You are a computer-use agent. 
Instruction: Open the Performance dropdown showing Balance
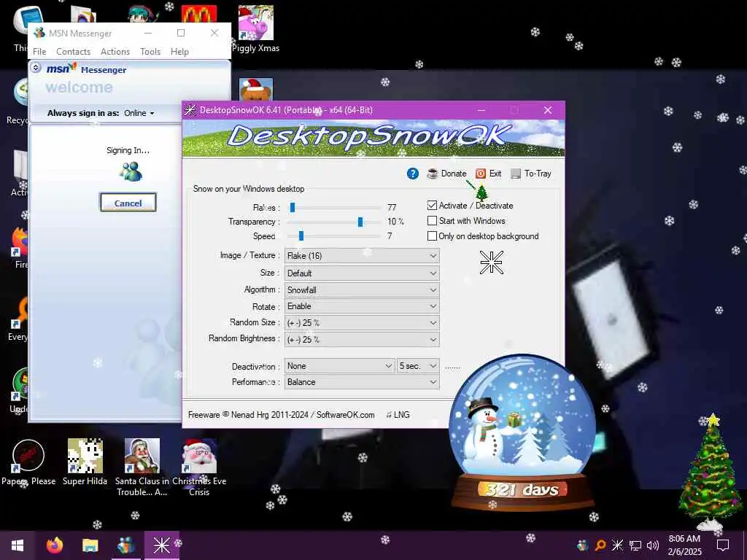tap(362, 382)
